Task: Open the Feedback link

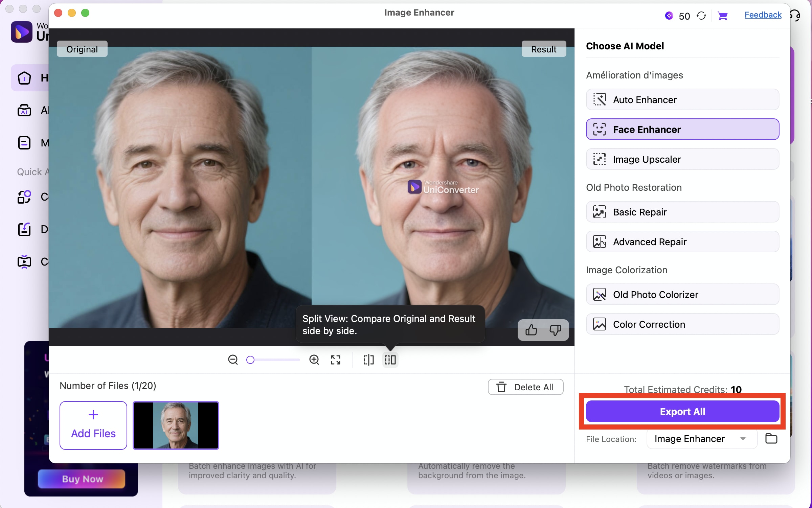Action: (x=763, y=15)
